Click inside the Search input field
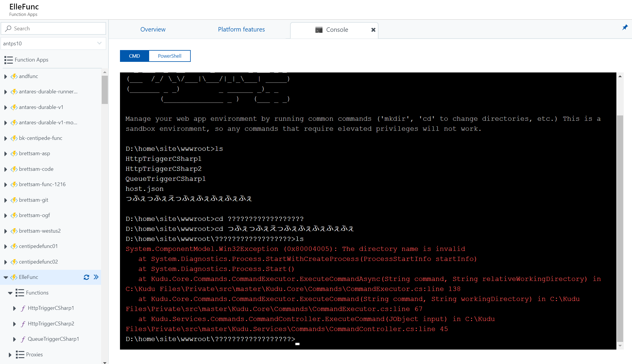The width and height of the screenshot is (632, 364). click(35, 28)
